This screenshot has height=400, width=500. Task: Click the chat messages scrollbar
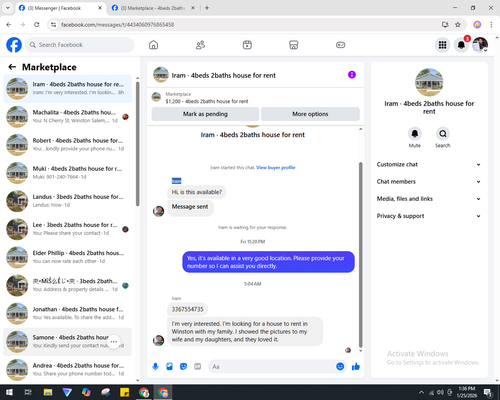pos(360,255)
